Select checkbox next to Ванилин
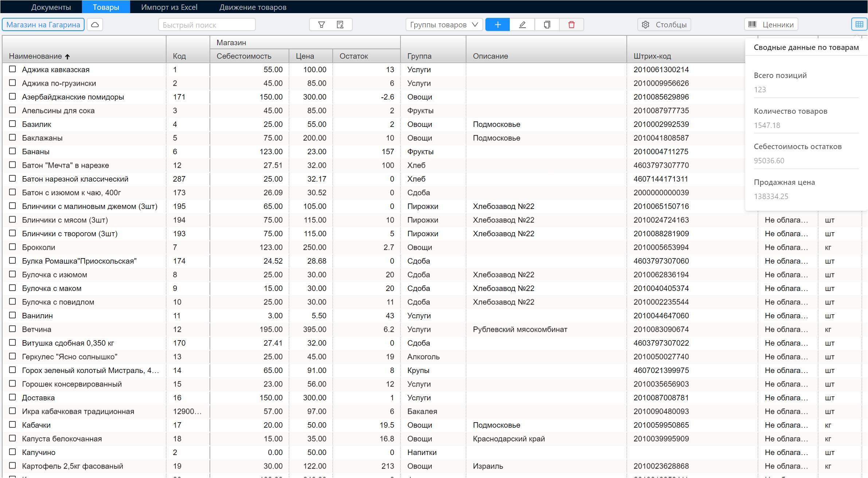Viewport: 868px width, 478px height. 12,315
